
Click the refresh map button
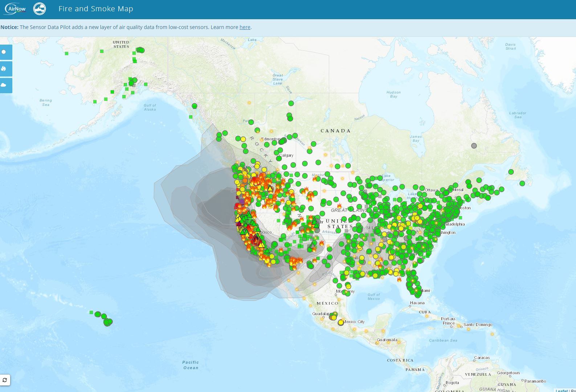(x=5, y=380)
